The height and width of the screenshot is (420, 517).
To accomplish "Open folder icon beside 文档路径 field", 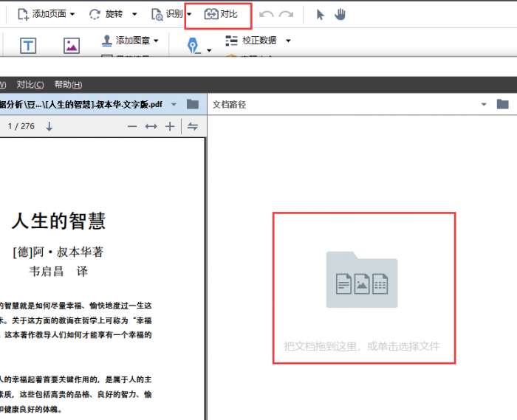I will click(x=503, y=104).
